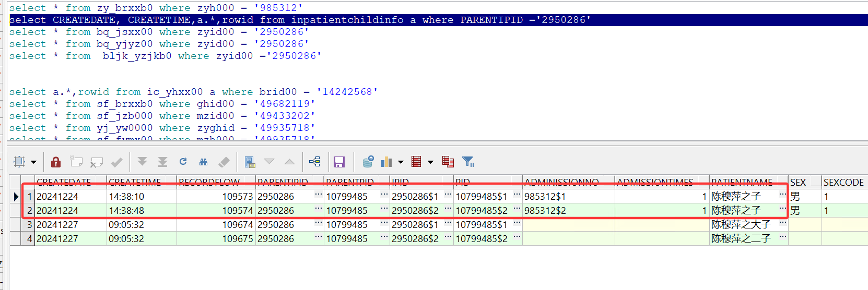The width and height of the screenshot is (868, 290).
Task: Click the highlighted inpatientchildinfo query line
Action: pos(300,20)
